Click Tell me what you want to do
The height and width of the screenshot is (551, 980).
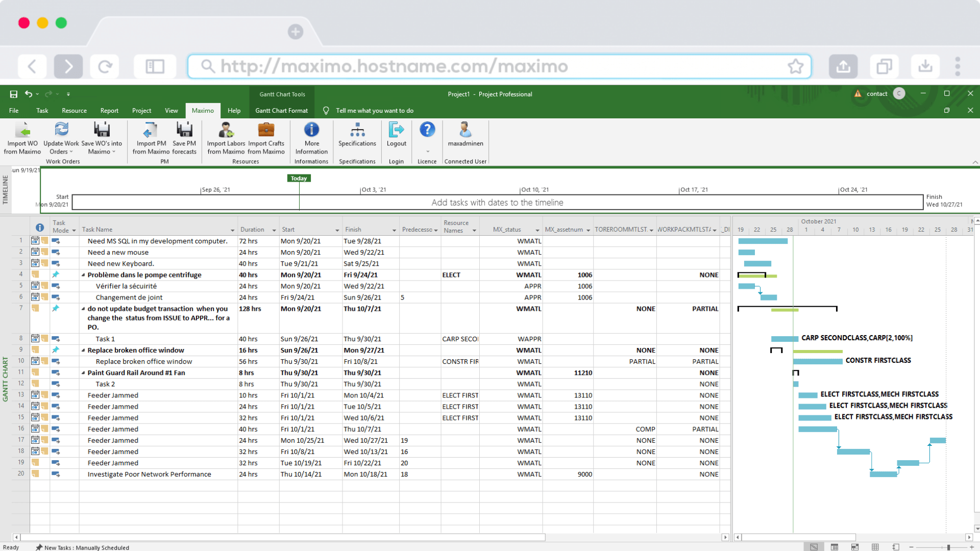click(374, 110)
